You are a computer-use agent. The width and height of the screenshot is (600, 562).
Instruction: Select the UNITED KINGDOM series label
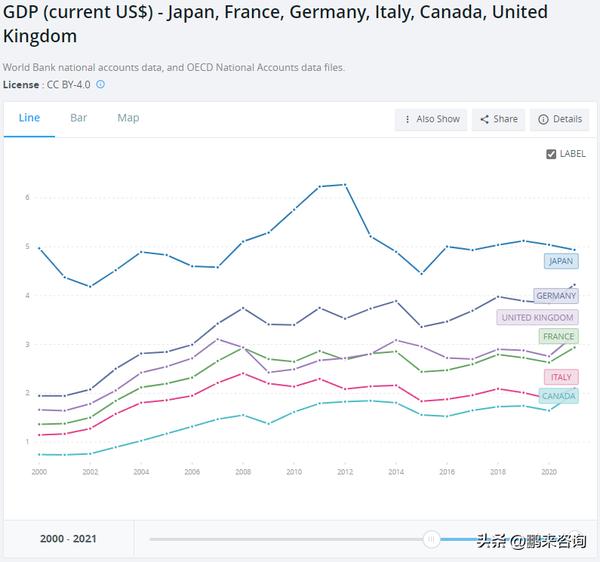(x=537, y=317)
